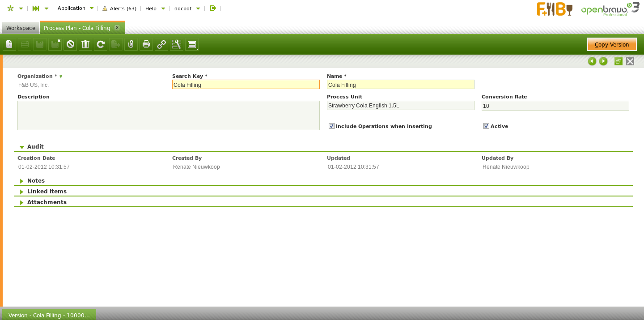Open Alerts (63) link

(119, 8)
